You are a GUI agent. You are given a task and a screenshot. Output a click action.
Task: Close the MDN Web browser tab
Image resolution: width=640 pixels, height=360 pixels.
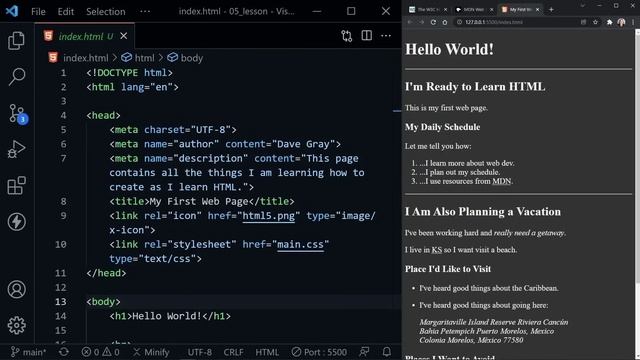(x=491, y=9)
